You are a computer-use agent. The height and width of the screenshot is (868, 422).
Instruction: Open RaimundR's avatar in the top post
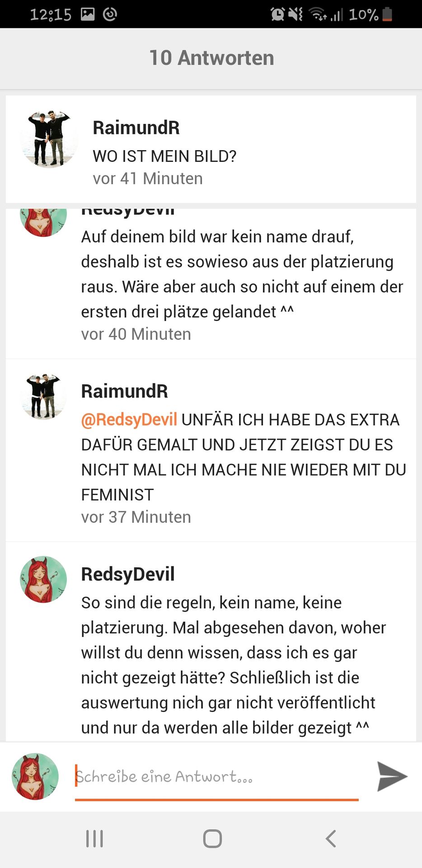click(49, 139)
